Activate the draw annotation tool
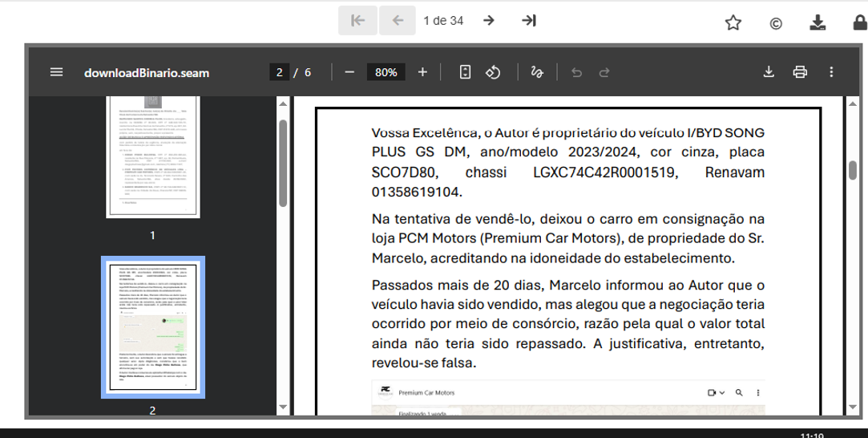868x438 pixels. 536,72
